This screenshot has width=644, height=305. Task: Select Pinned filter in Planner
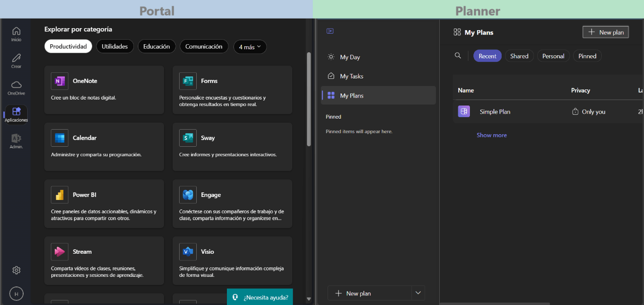point(587,56)
